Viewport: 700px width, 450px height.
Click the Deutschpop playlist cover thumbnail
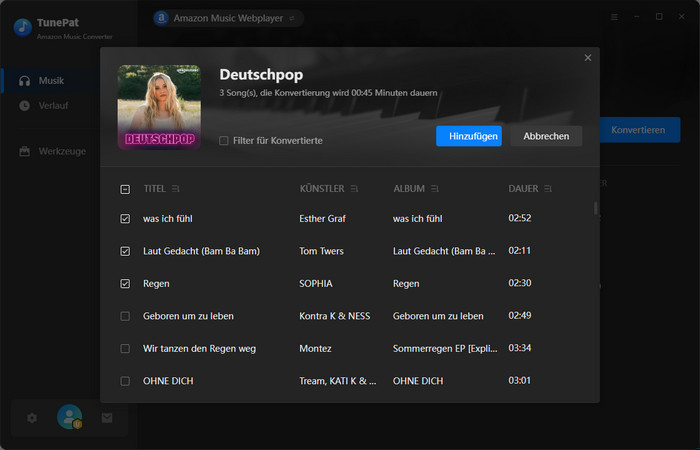pyautogui.click(x=159, y=107)
